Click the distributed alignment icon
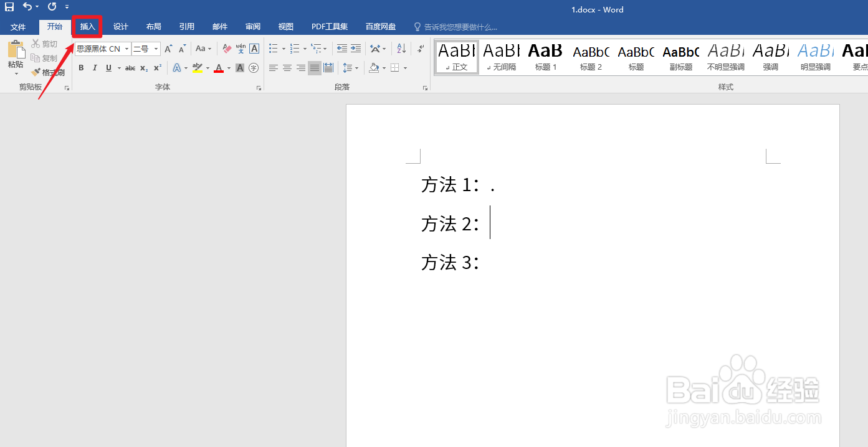 tap(328, 68)
